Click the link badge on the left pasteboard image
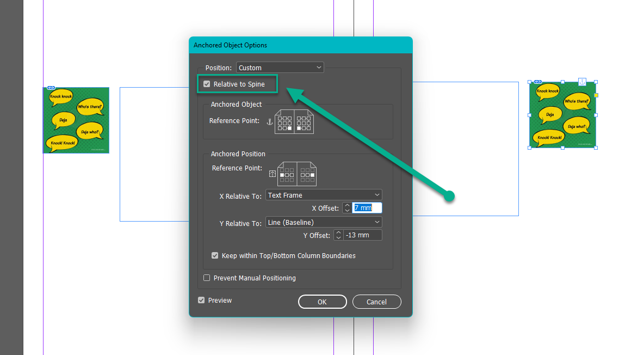 point(50,88)
